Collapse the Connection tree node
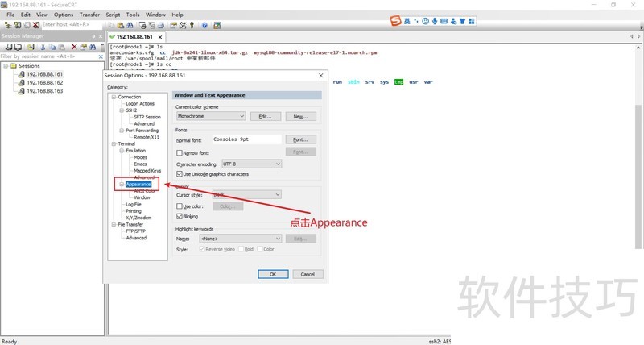Image resolution: width=644 pixels, height=345 pixels. tap(114, 97)
